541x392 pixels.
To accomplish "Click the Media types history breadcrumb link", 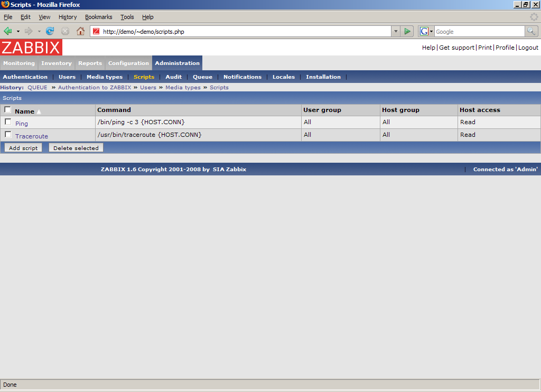I will (183, 88).
